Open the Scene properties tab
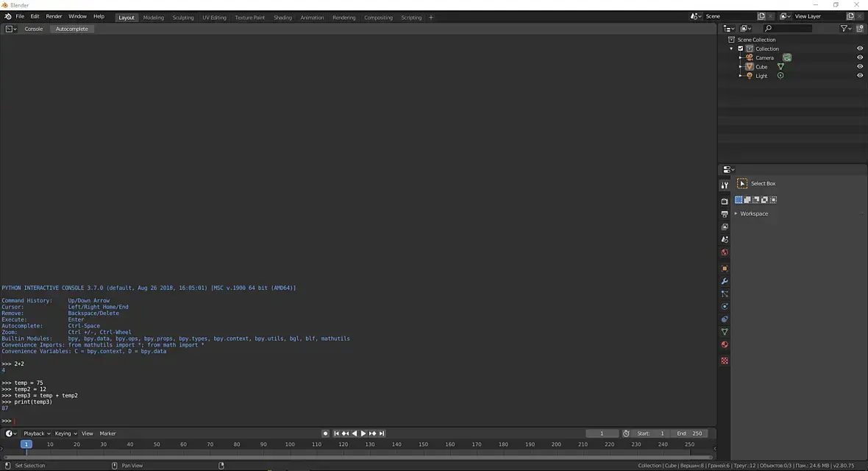The image size is (868, 471). (725, 239)
